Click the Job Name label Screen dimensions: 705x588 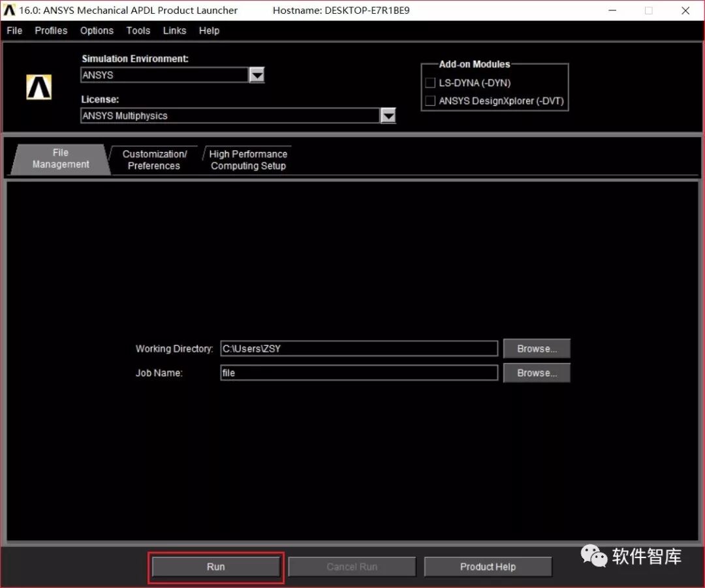tap(159, 373)
